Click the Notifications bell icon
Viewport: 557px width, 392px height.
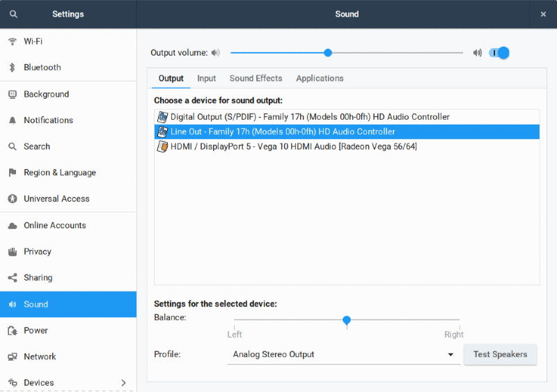[12, 120]
